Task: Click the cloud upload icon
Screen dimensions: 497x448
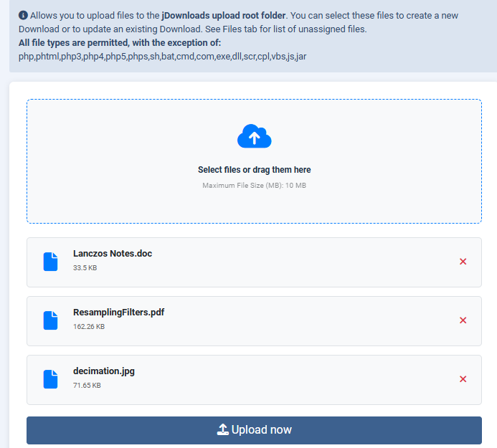Action: tap(254, 136)
